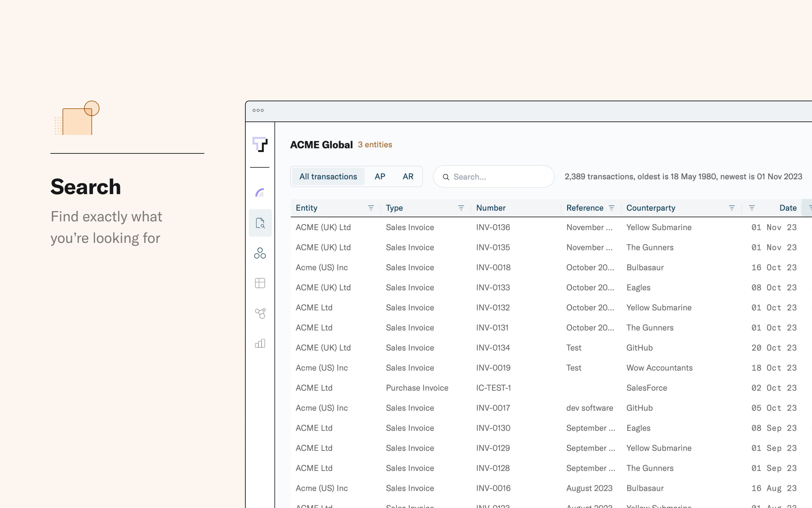Open the Counterparty column filter
Screen dimensions: 812x508
(x=731, y=208)
